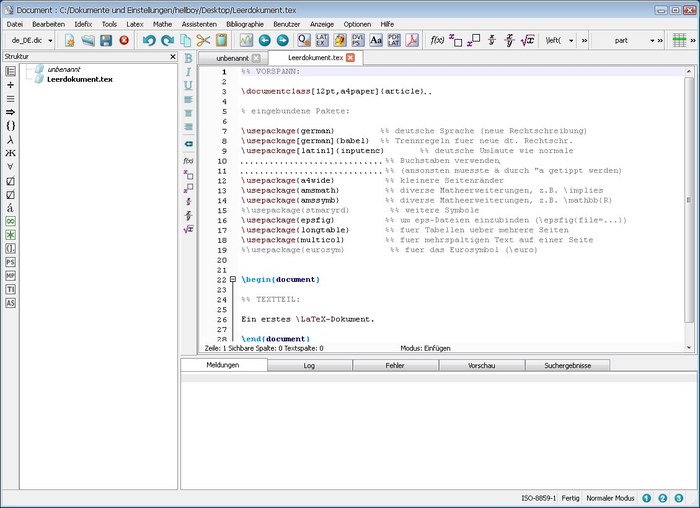
Task: Open the delimiters panel with the {} sidebar icon
Action: tap(10, 126)
